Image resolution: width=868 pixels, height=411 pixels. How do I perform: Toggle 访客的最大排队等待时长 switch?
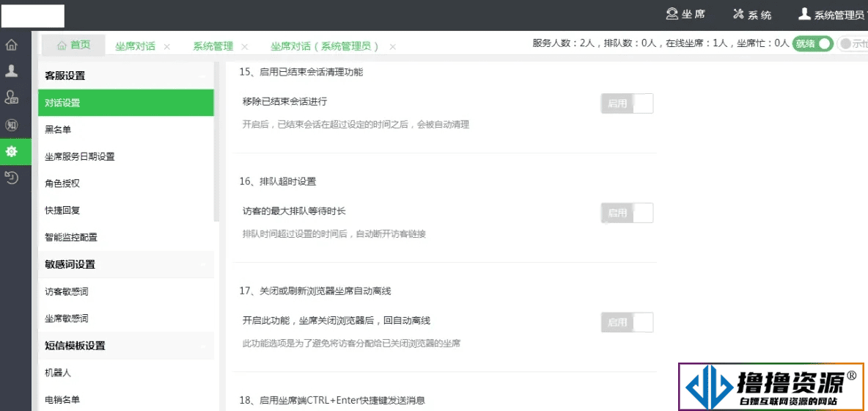pos(628,213)
